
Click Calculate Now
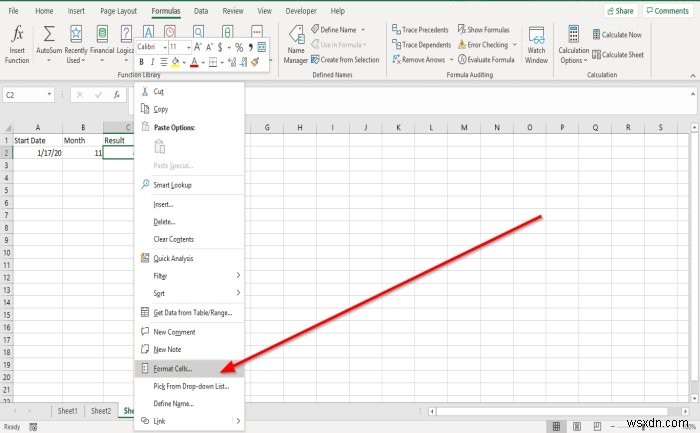point(617,34)
